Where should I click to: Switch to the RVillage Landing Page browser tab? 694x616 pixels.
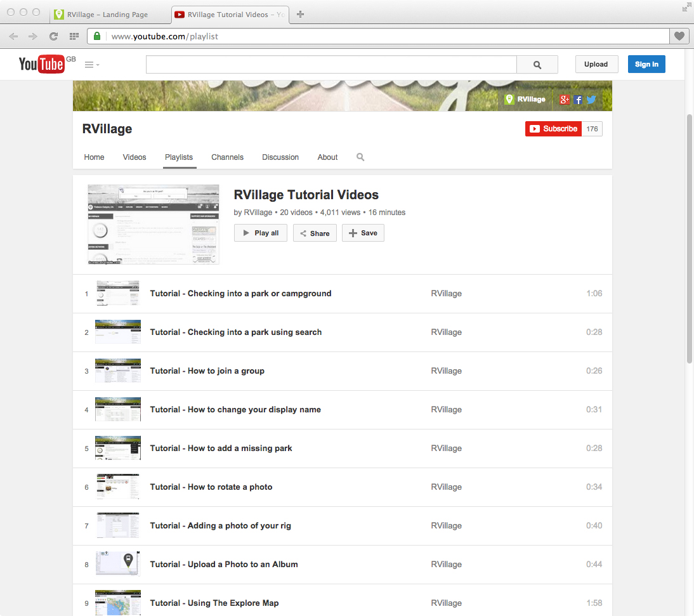108,14
